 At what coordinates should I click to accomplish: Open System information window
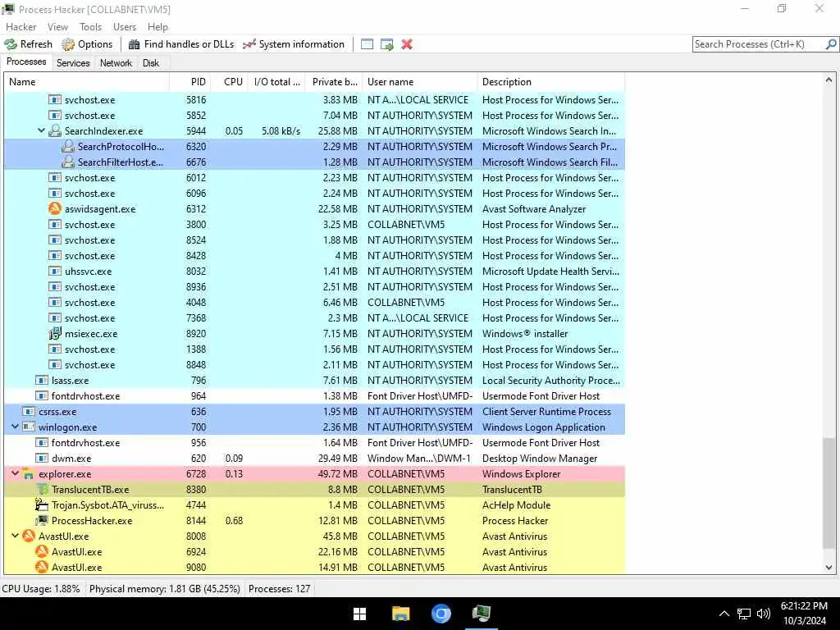294,44
